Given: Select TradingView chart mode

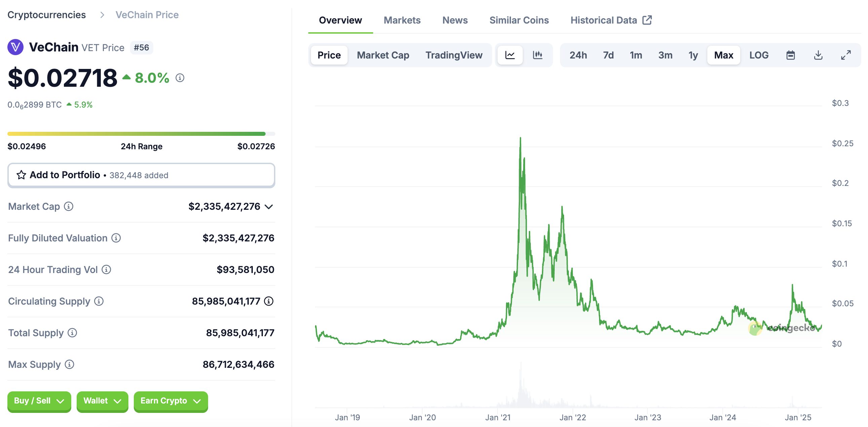Looking at the screenshot, I should tap(453, 55).
